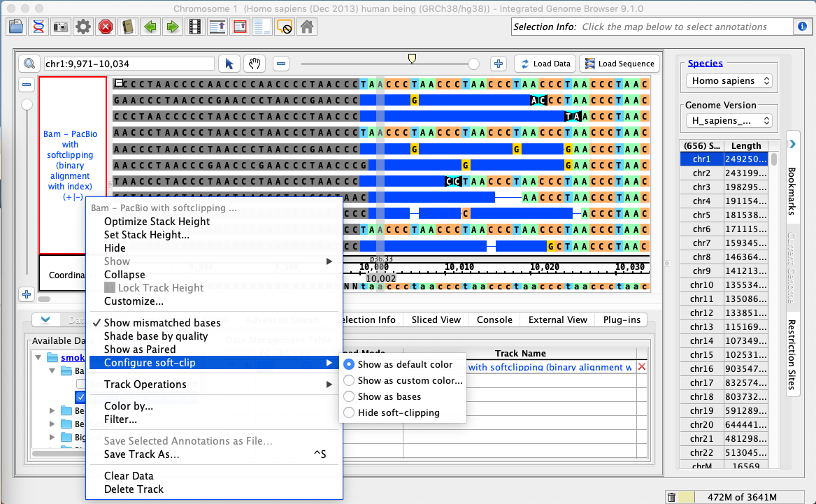
Task: Click the vertical zoom plus button
Action: [27, 294]
